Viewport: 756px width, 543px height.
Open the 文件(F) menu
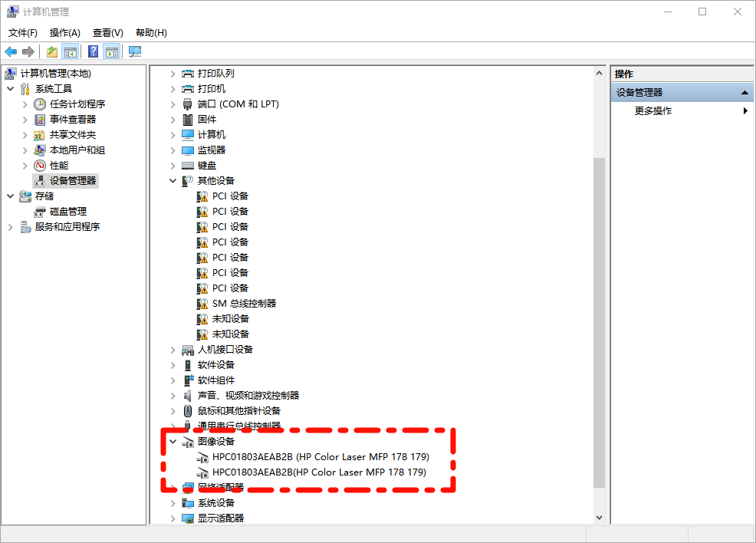[x=23, y=33]
